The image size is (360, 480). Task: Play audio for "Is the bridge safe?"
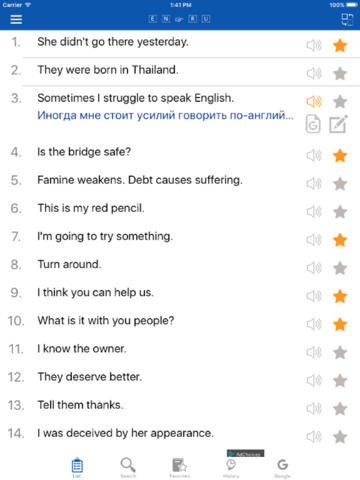pyautogui.click(x=314, y=155)
